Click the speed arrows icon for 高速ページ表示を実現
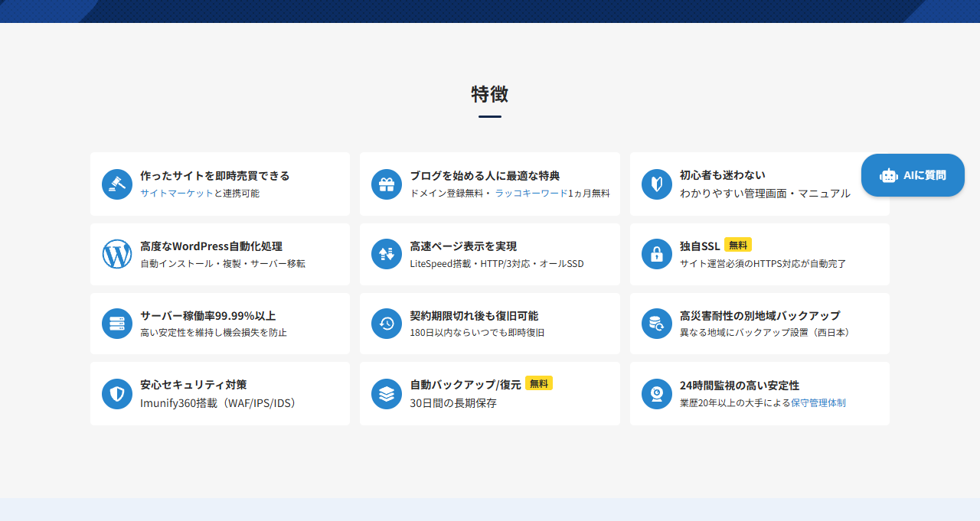 [x=386, y=254]
